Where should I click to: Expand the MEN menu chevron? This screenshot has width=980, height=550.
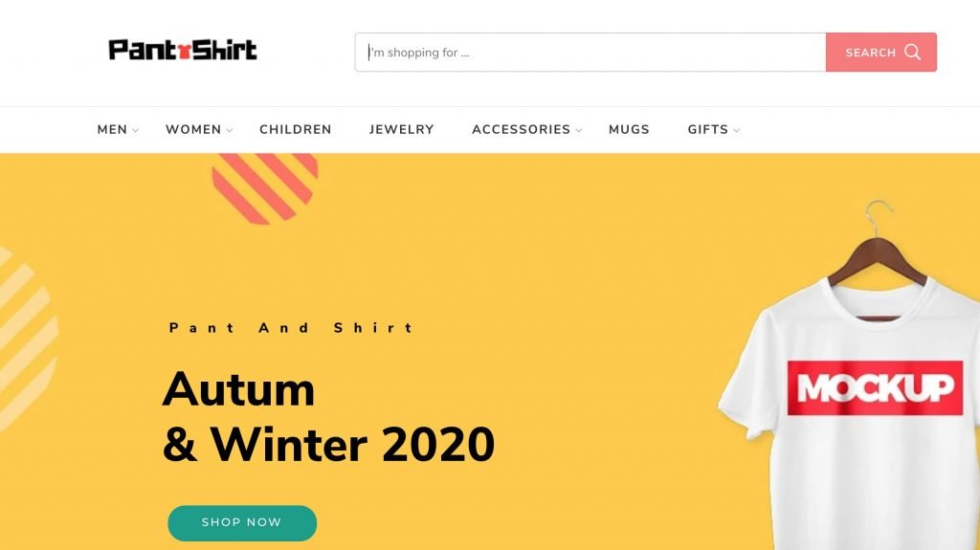[x=136, y=130]
